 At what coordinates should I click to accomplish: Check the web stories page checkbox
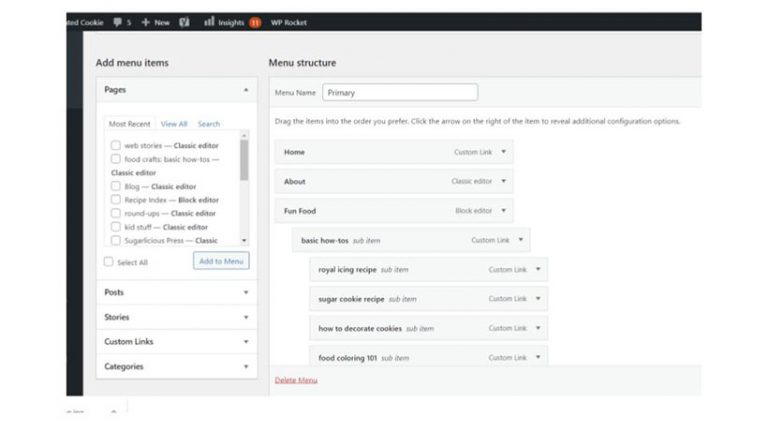click(116, 145)
